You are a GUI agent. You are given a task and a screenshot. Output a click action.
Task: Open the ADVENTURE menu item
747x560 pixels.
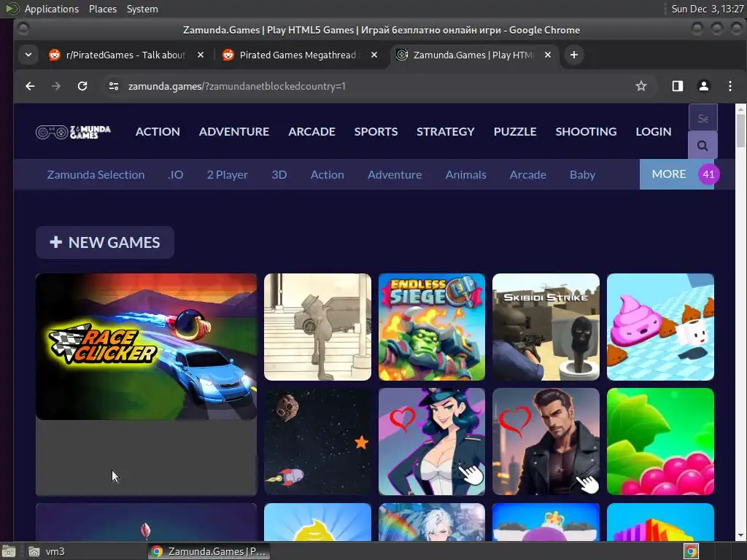tap(234, 131)
